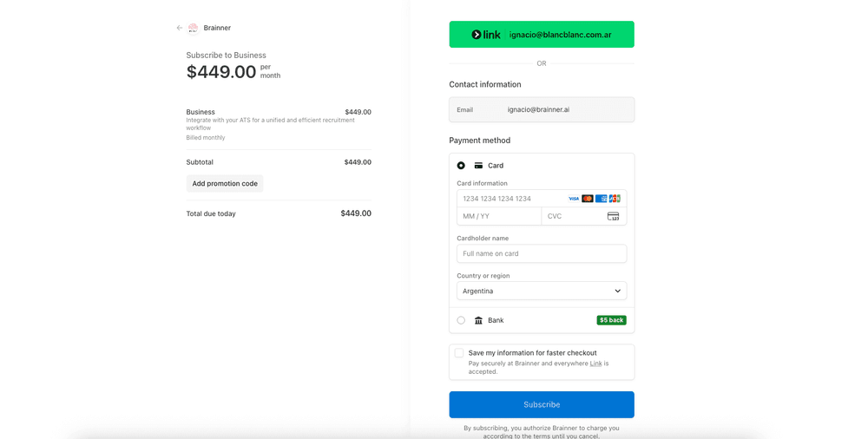Image resolution: width=868 pixels, height=439 pixels.
Task: Open the Country or region dropdown
Action: 542,292
